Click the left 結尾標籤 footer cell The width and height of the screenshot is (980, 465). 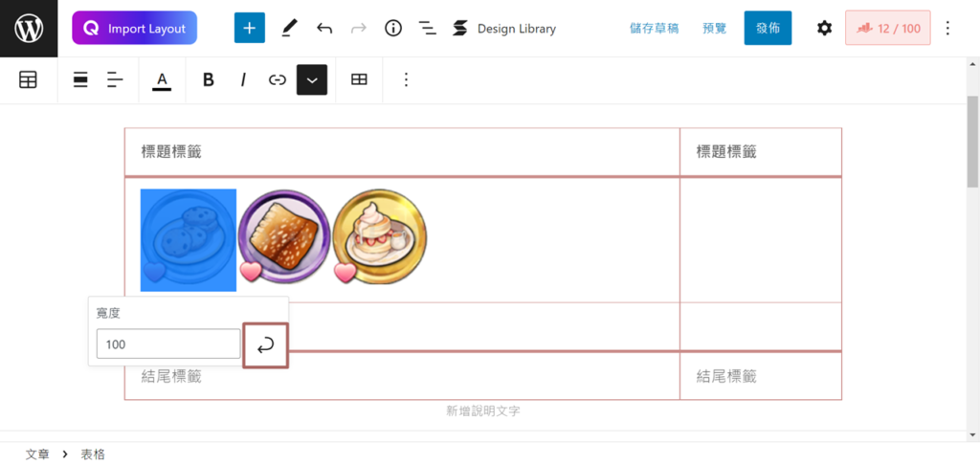402,376
